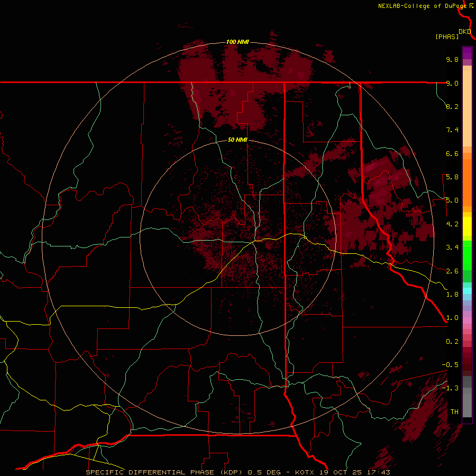Click the 1.0 scale value

point(452,318)
